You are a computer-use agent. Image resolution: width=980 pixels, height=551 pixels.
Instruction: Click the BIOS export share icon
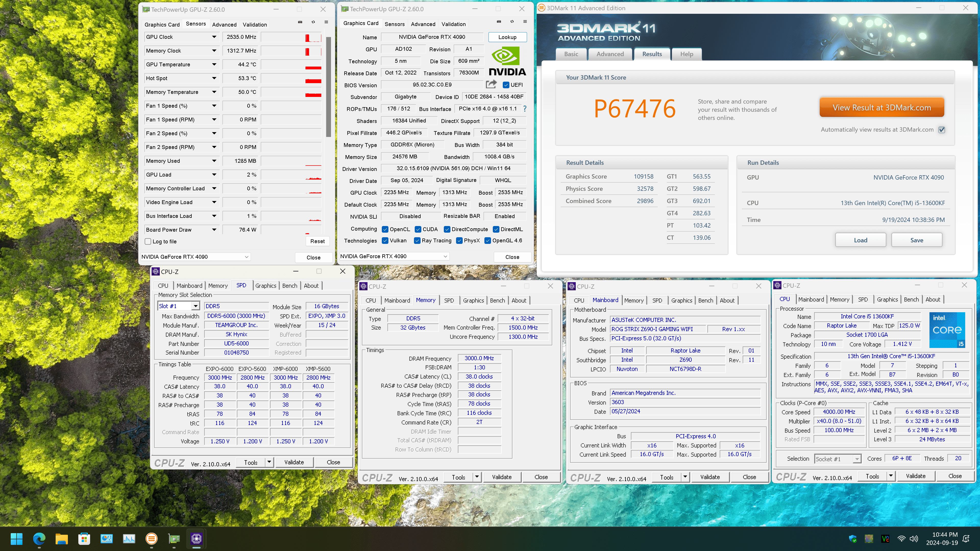tap(491, 84)
